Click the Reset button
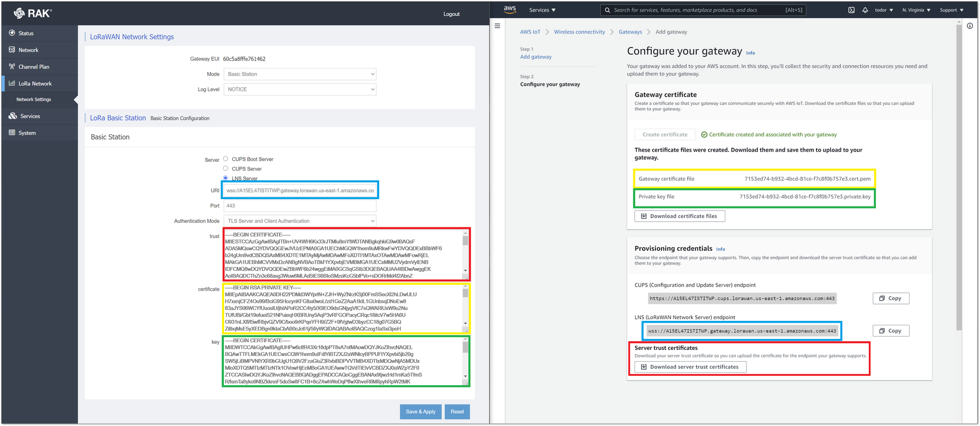 tap(457, 412)
